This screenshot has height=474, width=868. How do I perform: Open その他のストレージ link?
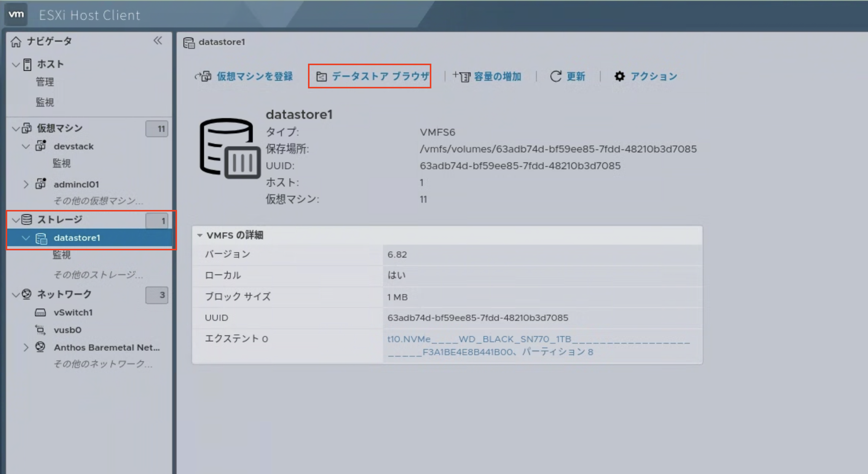(98, 275)
